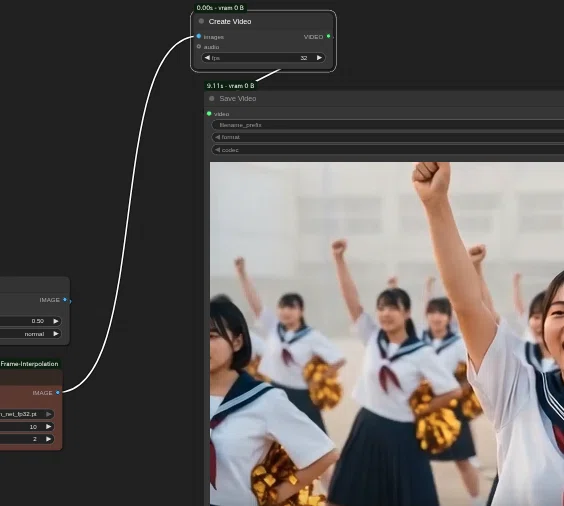Click the video input socket on Save Video
The image size is (564, 506).
point(209,114)
